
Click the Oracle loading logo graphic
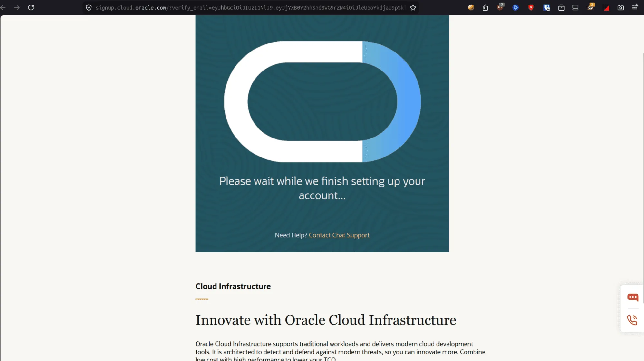pyautogui.click(x=322, y=101)
